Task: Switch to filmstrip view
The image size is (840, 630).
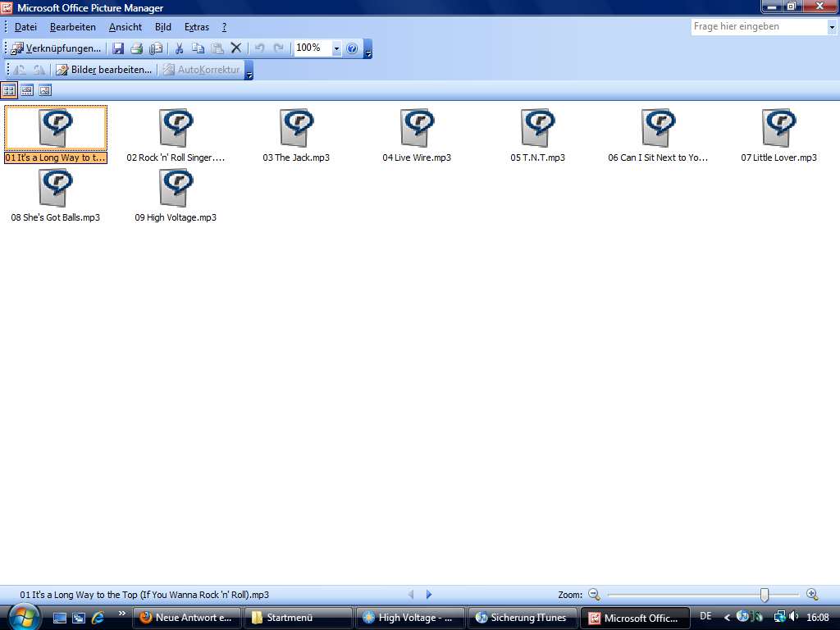Action: point(27,90)
